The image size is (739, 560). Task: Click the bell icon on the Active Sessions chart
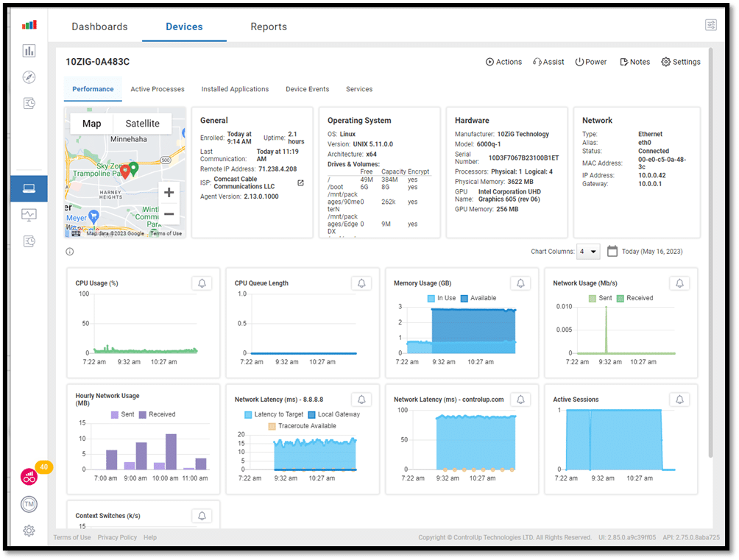point(679,400)
